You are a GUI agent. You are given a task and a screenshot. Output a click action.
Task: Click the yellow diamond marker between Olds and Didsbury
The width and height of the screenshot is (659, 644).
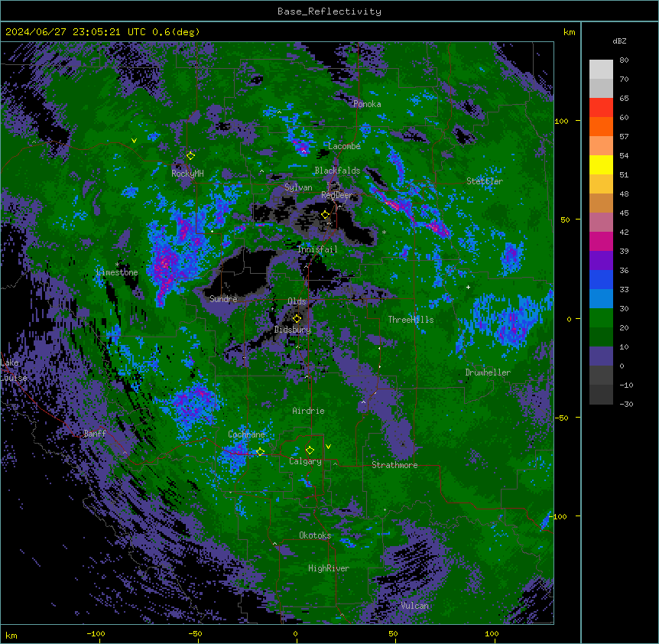tap(297, 318)
